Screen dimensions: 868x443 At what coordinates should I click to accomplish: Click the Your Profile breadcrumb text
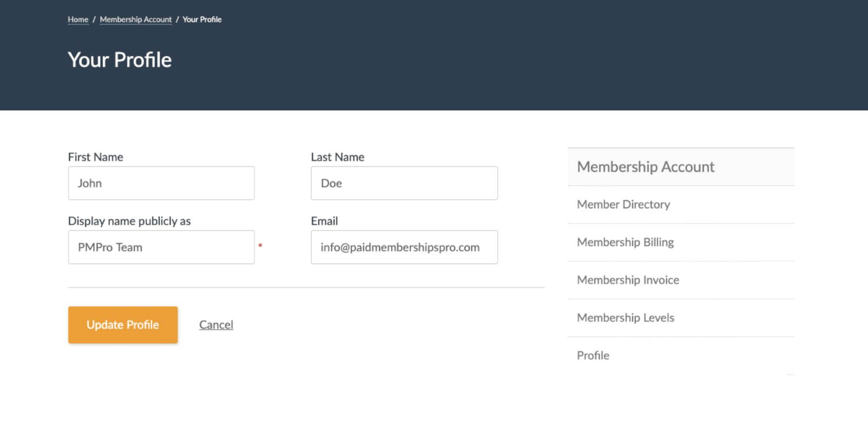point(202,19)
